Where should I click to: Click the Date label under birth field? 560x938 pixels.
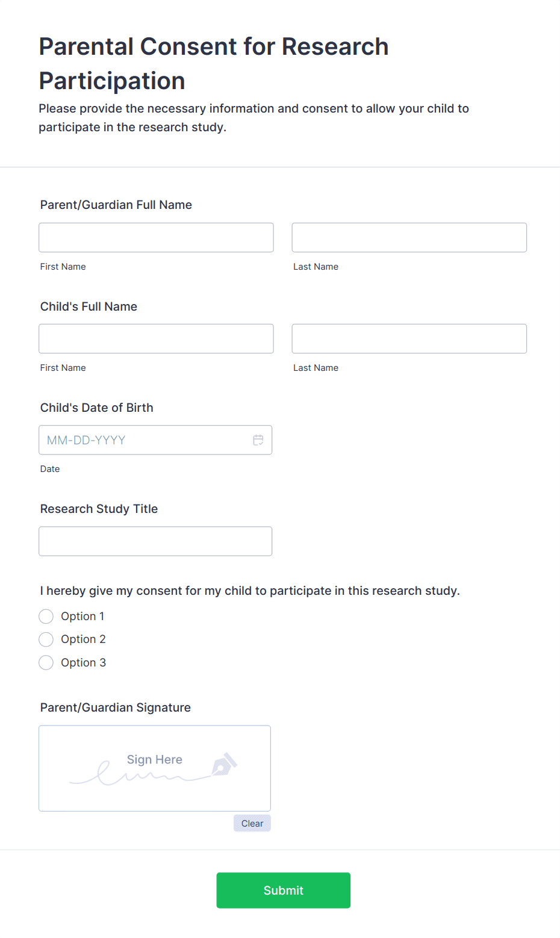click(49, 468)
